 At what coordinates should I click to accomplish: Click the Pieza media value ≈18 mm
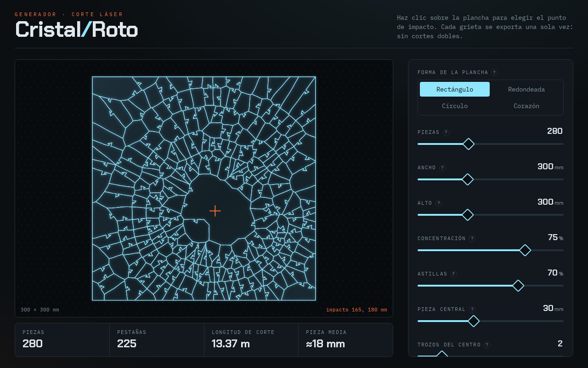pyautogui.click(x=325, y=344)
